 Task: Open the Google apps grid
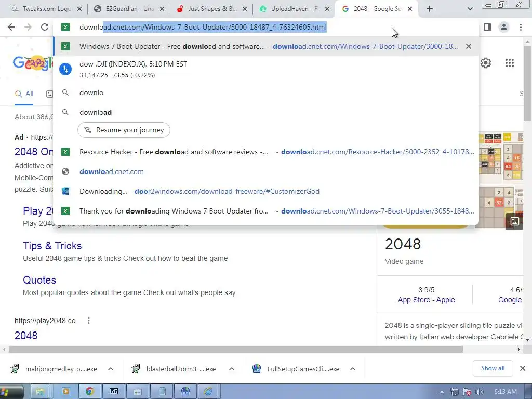(509, 63)
